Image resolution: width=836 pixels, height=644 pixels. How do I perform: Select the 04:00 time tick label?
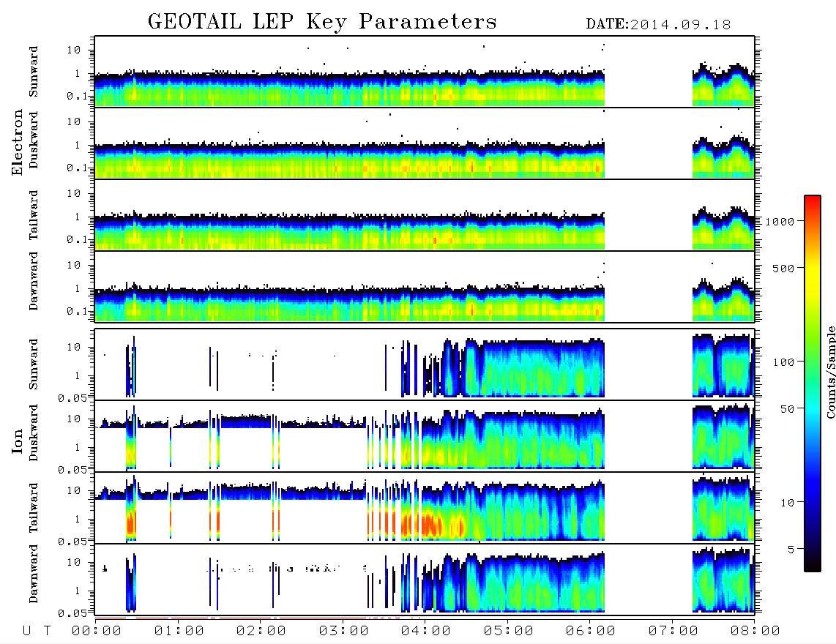pyautogui.click(x=426, y=632)
